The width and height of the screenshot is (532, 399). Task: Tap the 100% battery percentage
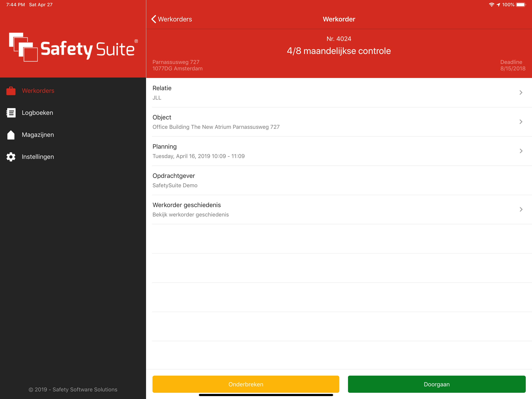pos(508,4)
